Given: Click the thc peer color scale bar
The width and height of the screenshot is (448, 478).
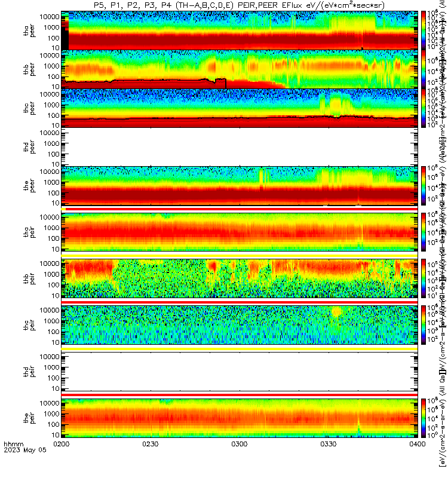Looking at the screenshot, I should pos(424,108).
